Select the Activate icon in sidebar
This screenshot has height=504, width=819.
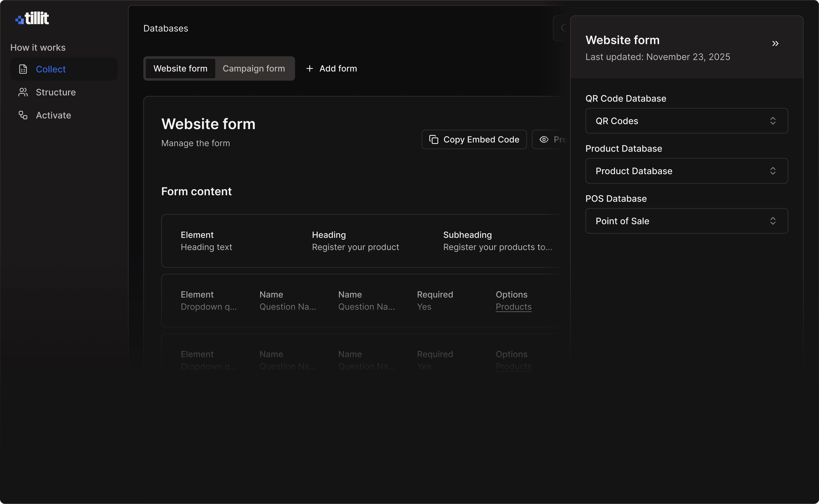point(23,115)
